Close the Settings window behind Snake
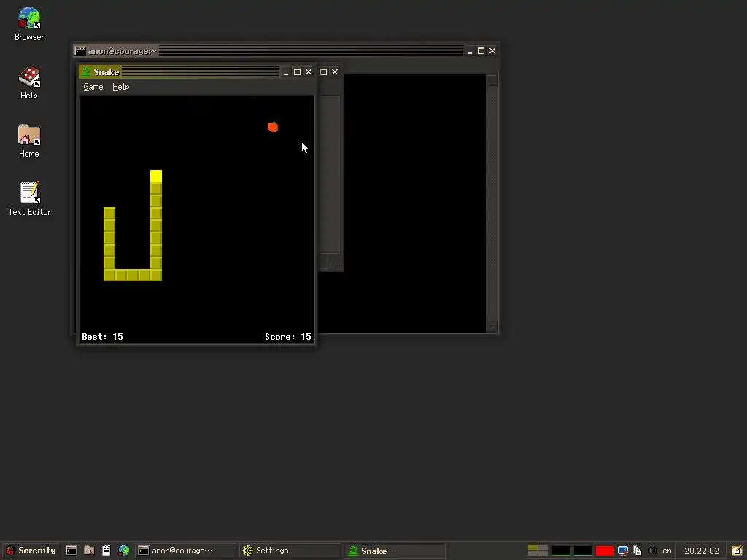Viewport: 747px width, 560px height. tap(335, 72)
